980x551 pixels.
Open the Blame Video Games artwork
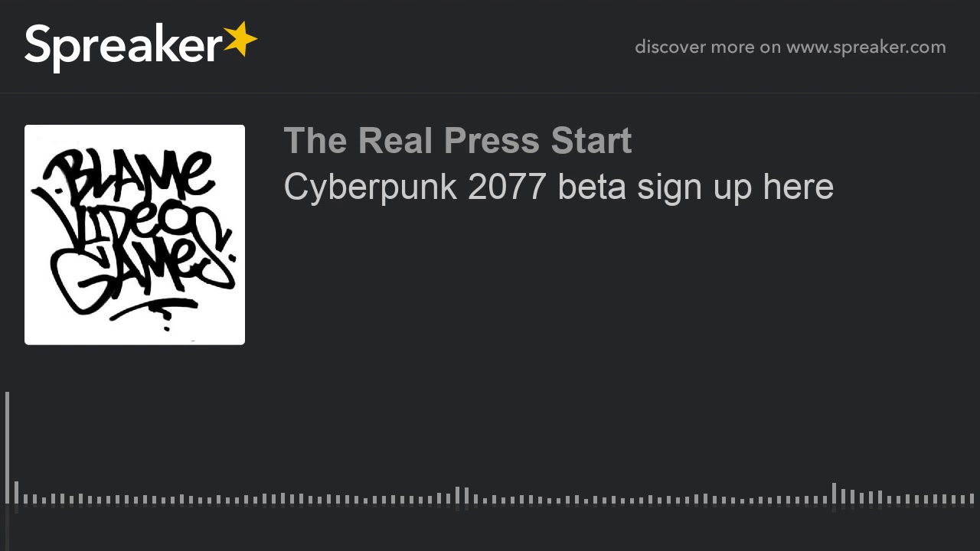click(135, 235)
